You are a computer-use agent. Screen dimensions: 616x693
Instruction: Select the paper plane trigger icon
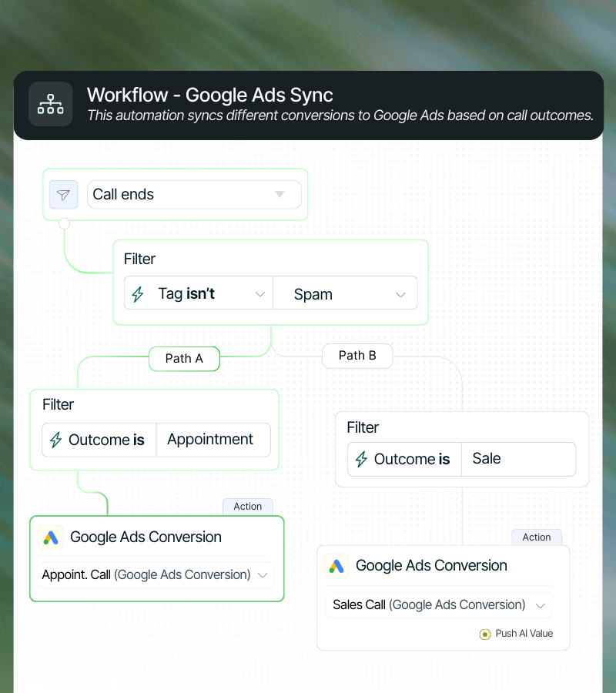[63, 194]
